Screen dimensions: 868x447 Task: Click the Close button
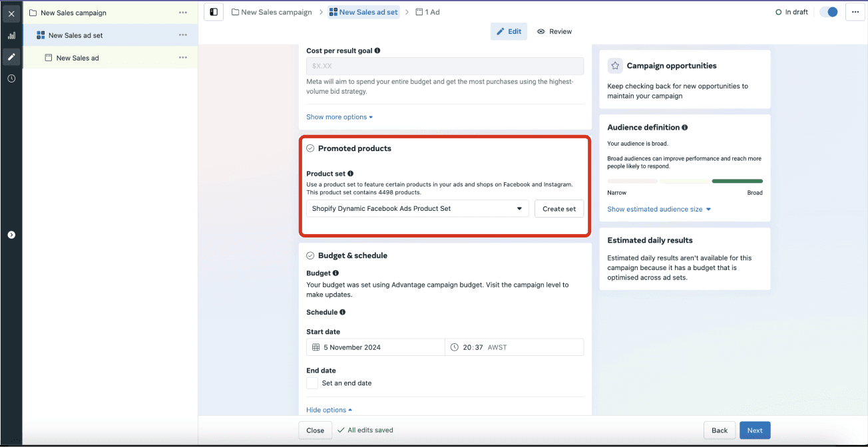pos(316,430)
